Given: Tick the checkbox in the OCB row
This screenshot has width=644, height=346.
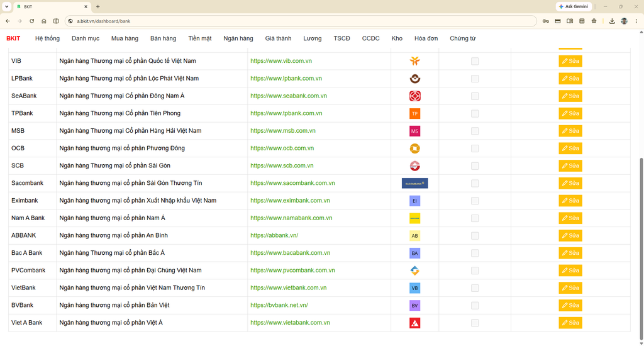Looking at the screenshot, I should pos(475,148).
